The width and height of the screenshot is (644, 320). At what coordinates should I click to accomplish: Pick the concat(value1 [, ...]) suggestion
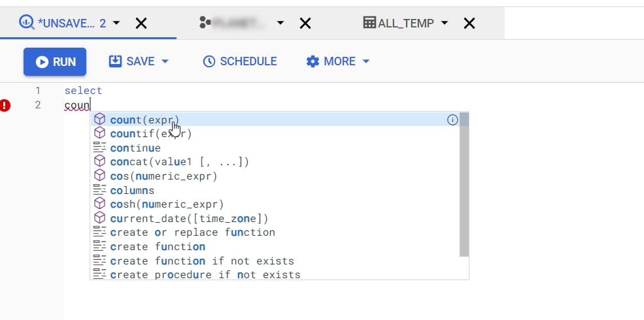click(x=179, y=162)
